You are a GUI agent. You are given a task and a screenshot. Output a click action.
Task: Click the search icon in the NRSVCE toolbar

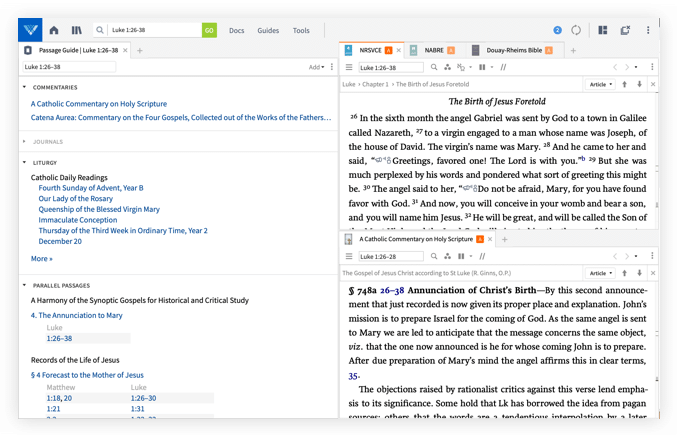(x=434, y=68)
